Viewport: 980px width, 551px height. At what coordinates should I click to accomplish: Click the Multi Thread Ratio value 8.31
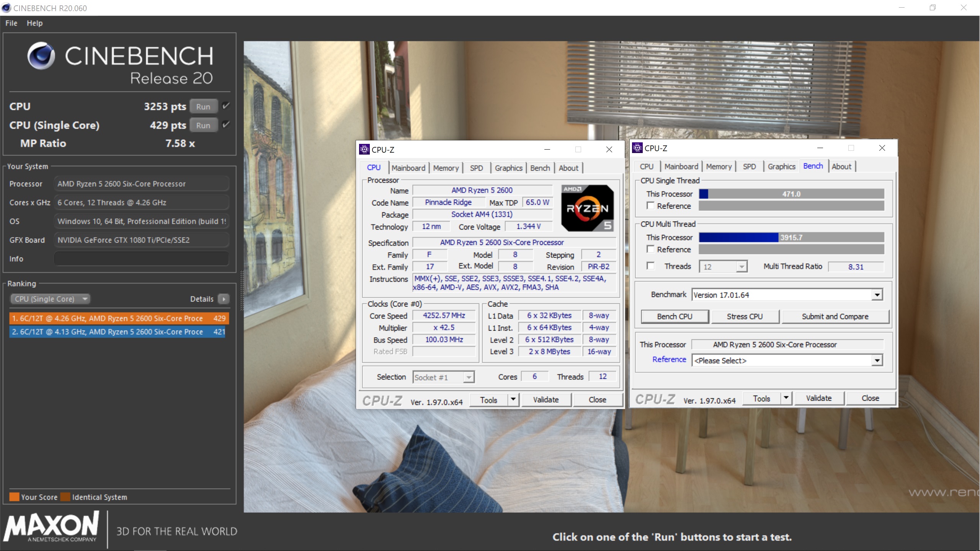point(856,267)
